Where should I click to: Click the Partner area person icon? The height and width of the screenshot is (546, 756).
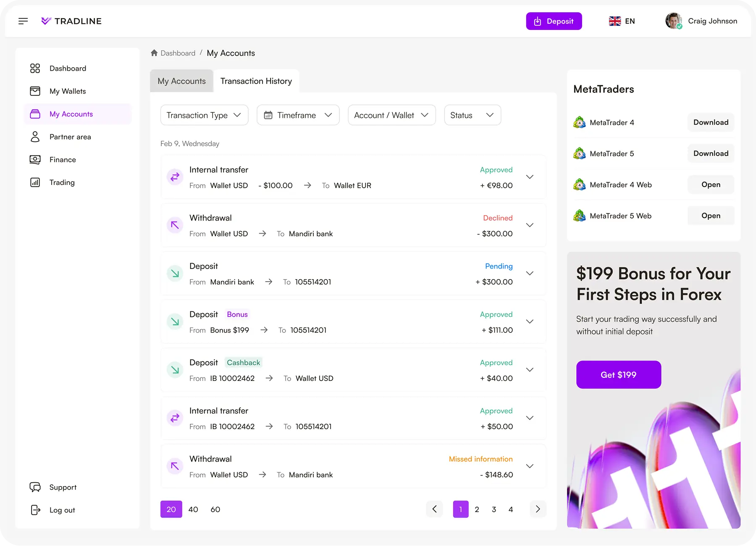35,137
